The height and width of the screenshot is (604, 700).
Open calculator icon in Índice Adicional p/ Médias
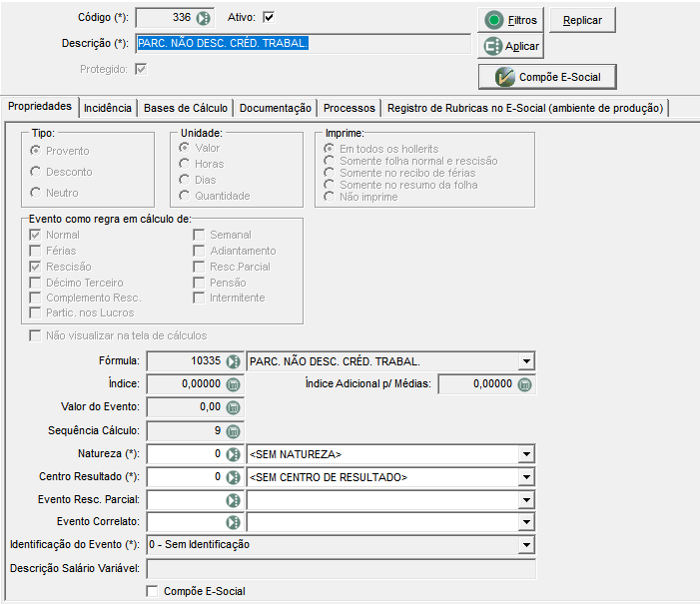(524, 384)
